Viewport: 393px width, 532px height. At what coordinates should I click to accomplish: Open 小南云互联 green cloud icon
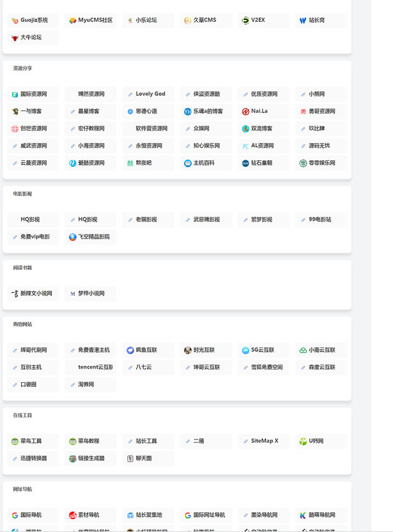303,351
